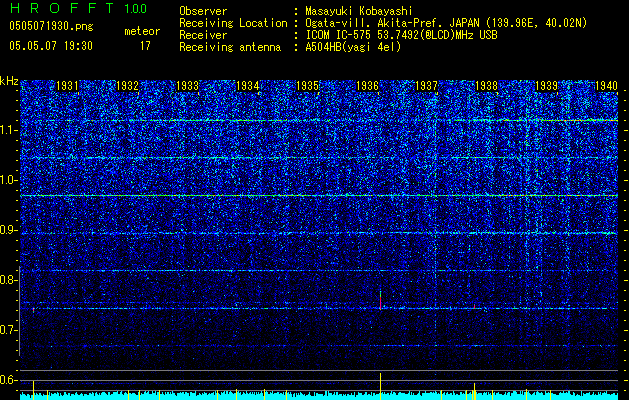Click the 1933 time marker

(x=187, y=85)
